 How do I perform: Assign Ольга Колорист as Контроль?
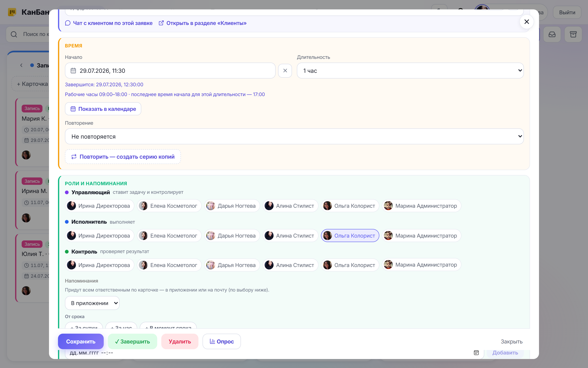350,265
